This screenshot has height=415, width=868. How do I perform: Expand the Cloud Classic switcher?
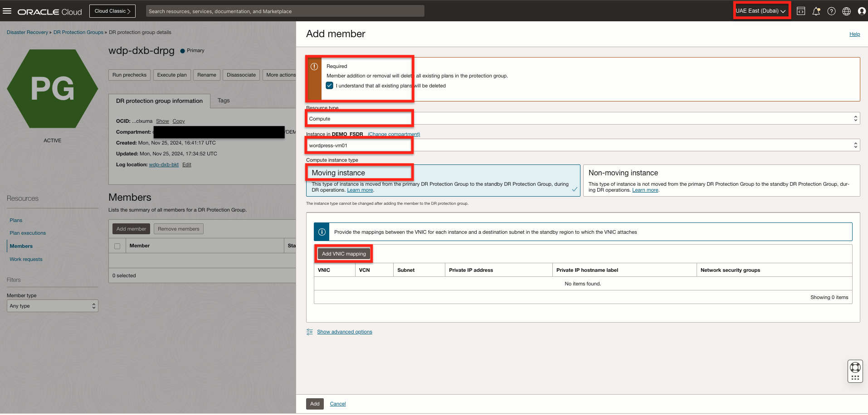[x=112, y=11]
